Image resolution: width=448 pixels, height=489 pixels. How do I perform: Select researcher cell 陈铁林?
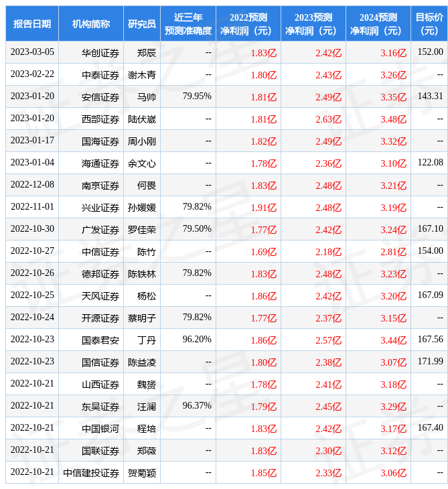point(142,274)
